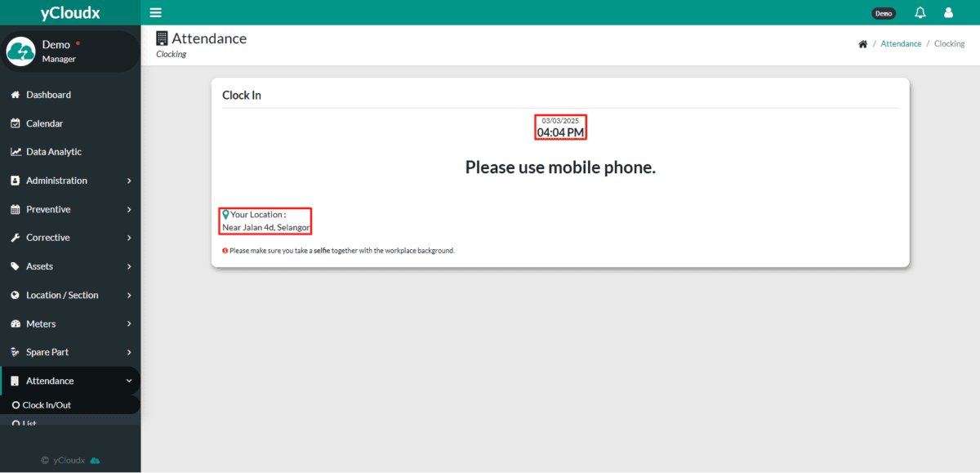Click the home icon in breadcrumb
This screenshot has width=980, height=473.
(862, 44)
